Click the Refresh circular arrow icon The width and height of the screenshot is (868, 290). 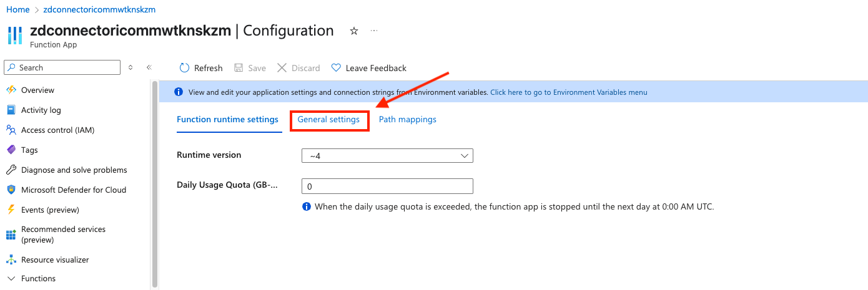tap(184, 68)
